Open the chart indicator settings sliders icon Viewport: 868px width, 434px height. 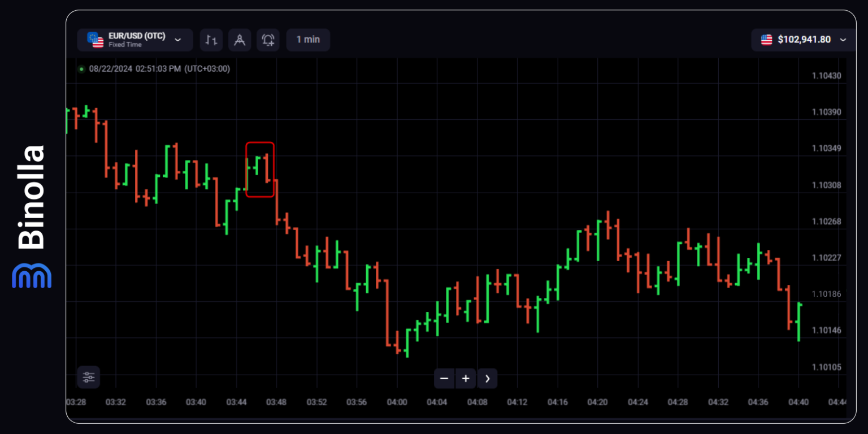88,377
